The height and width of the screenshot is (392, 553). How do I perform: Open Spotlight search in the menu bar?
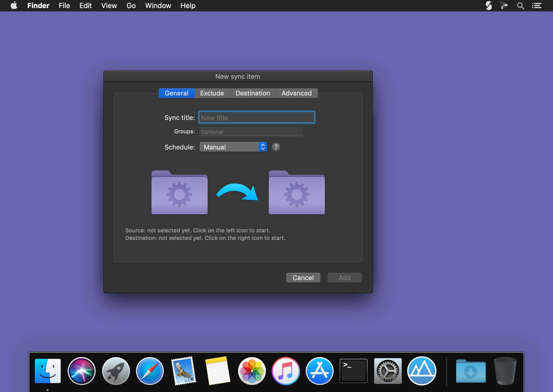tap(520, 5)
